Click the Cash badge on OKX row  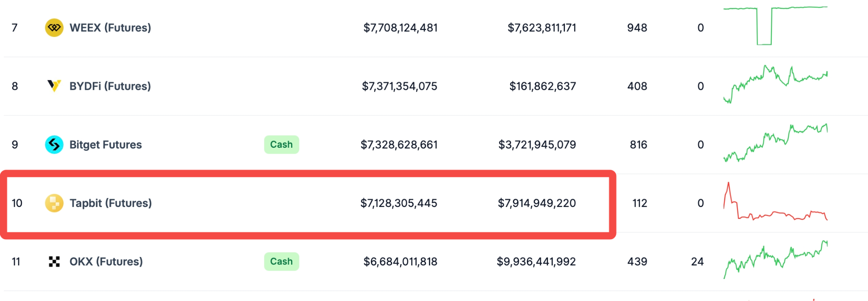click(x=281, y=262)
